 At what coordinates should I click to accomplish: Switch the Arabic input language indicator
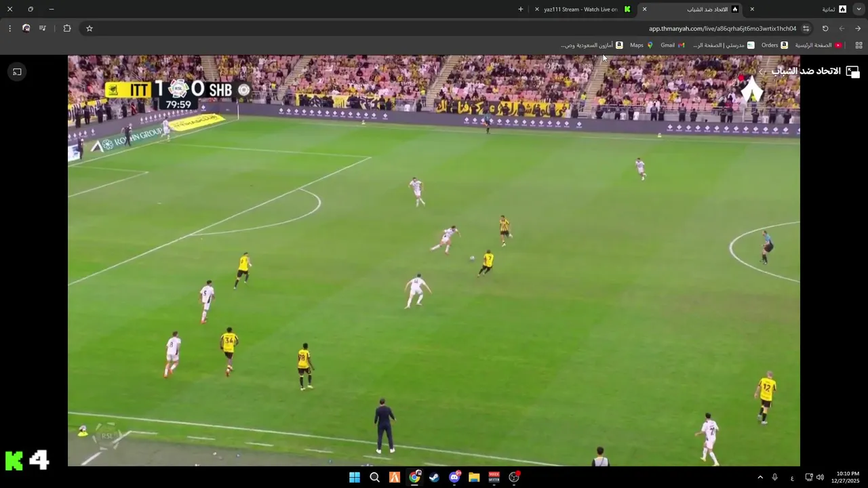pyautogui.click(x=792, y=478)
